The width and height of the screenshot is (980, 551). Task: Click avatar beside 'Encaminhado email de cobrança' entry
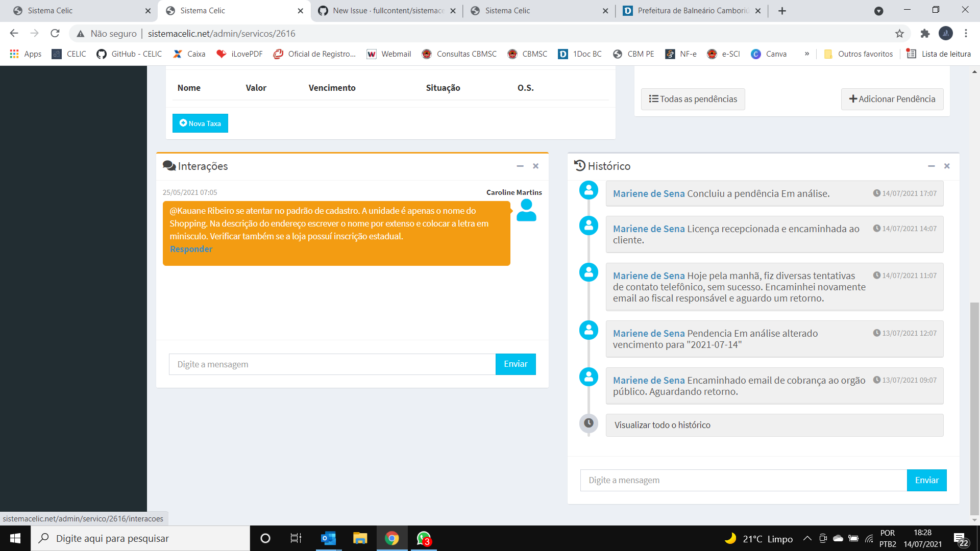tap(589, 377)
